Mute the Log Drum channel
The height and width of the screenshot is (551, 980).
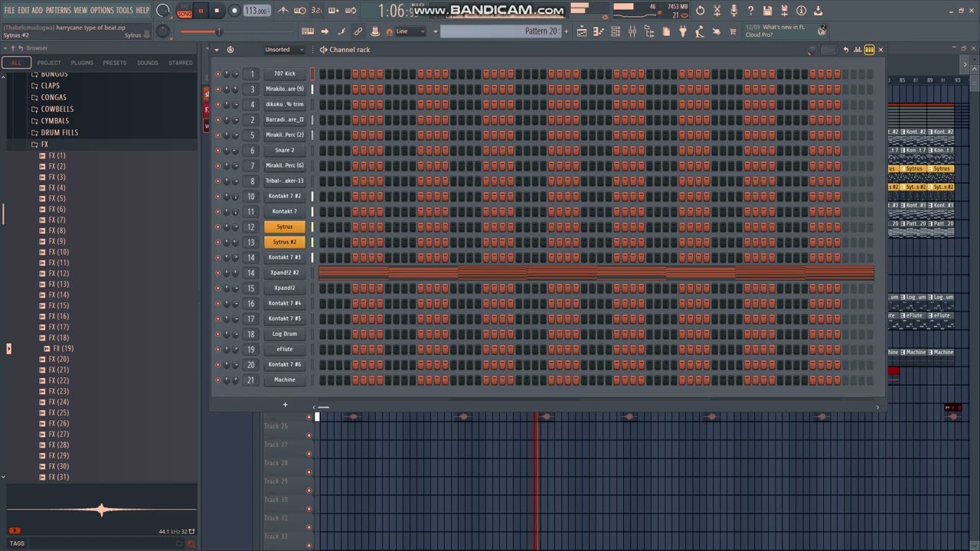click(217, 334)
